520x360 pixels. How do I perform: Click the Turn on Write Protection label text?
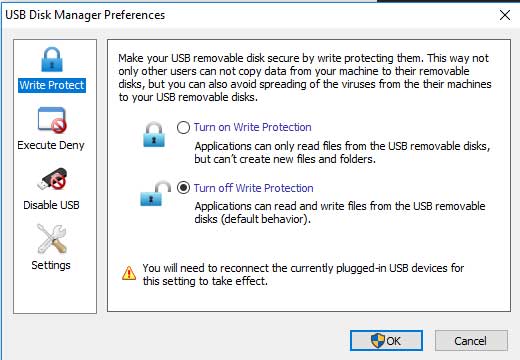(x=253, y=127)
